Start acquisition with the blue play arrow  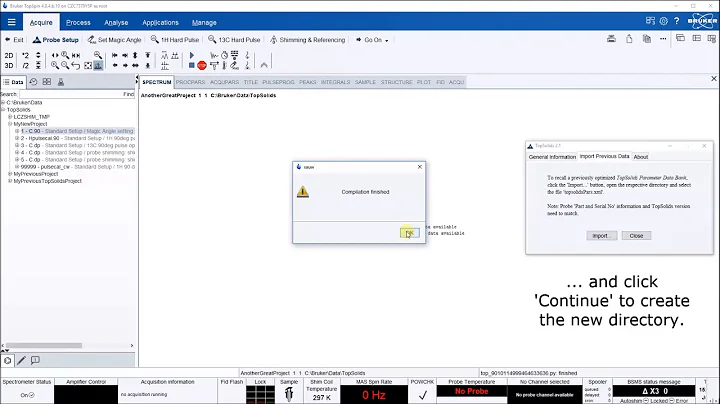[x=192, y=55]
